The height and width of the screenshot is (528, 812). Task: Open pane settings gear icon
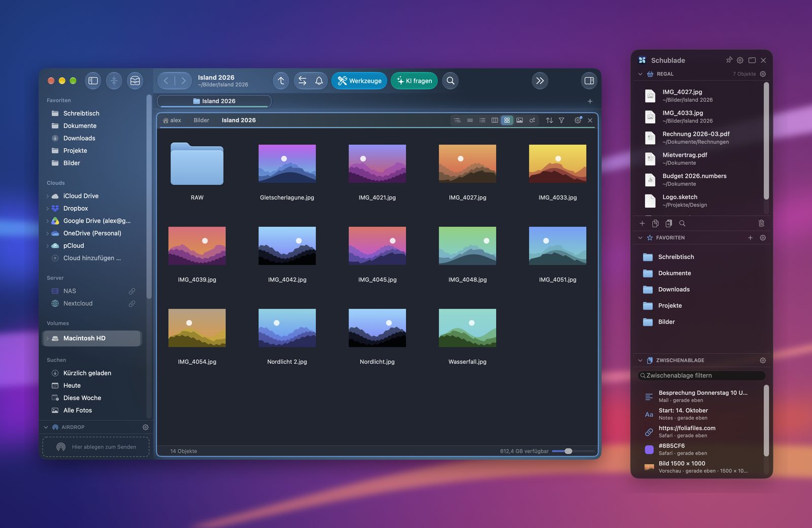[578, 120]
